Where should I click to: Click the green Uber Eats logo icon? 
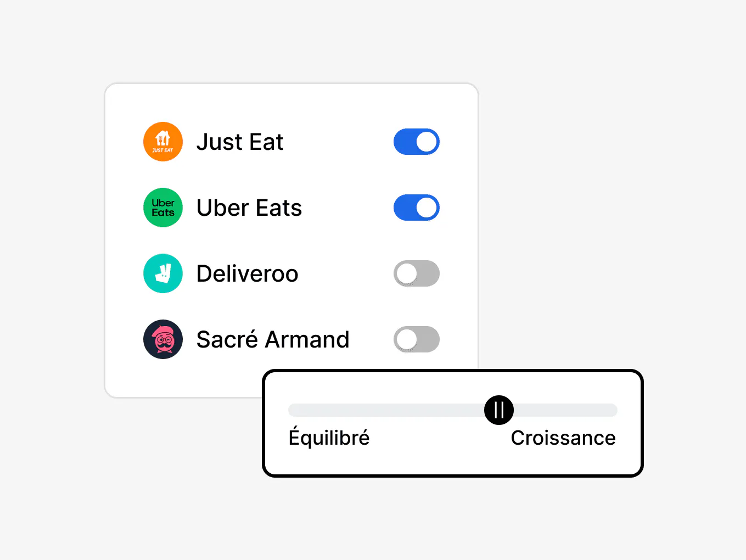pyautogui.click(x=163, y=208)
